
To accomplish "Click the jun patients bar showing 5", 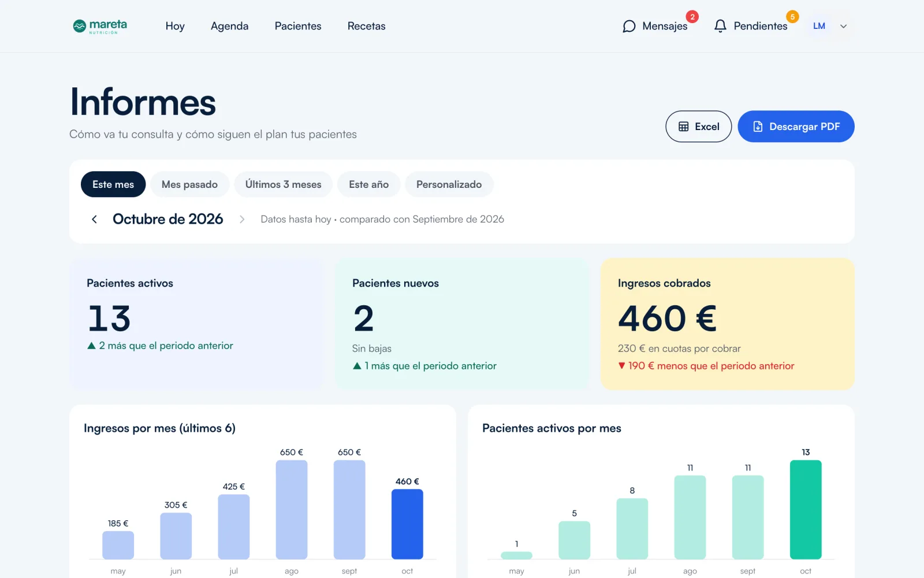I will pos(575,540).
